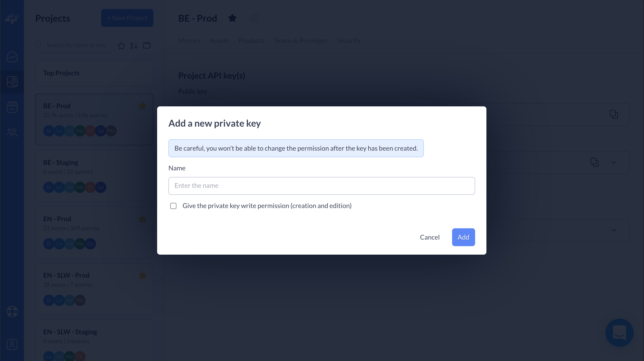The width and height of the screenshot is (644, 361).
Task: Click the Add button in dialog
Action: [463, 237]
